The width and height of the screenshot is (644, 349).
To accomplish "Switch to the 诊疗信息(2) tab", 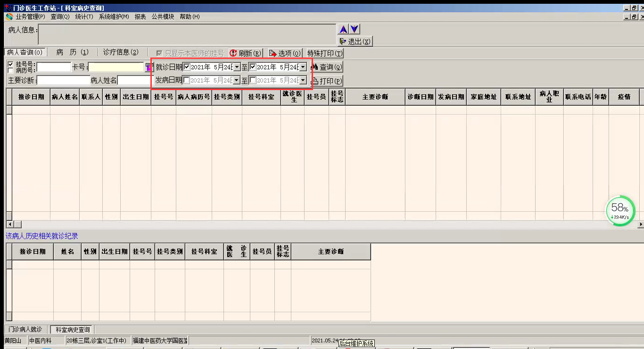I will tap(121, 52).
